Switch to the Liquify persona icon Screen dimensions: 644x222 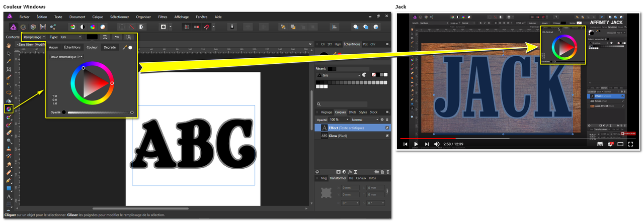pos(22,27)
